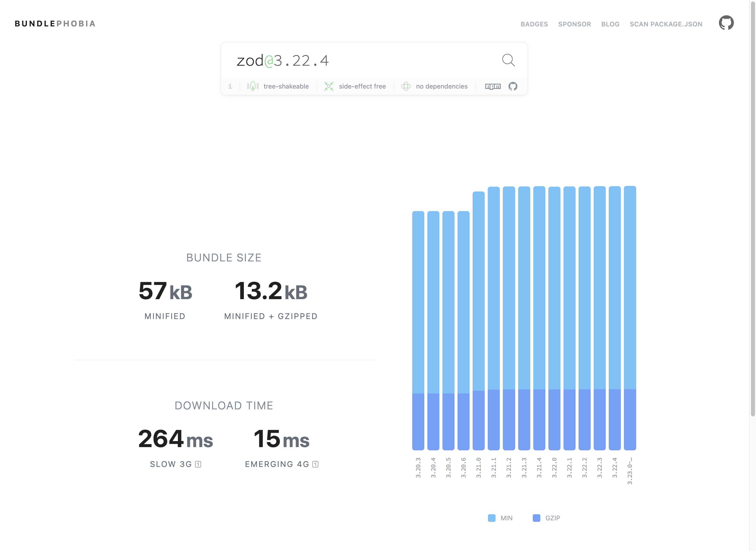Click the Bundlephobia logo
The image size is (756, 551).
point(55,24)
